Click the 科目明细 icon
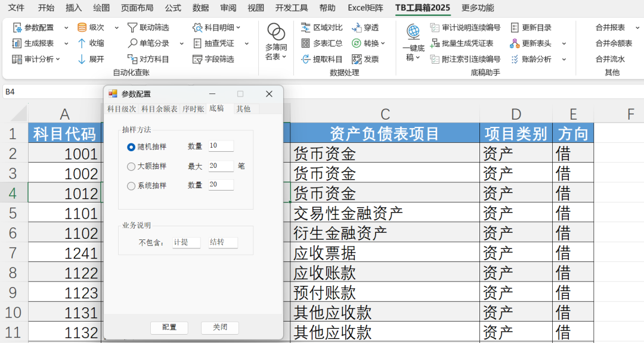This screenshot has width=644, height=343. 197,27
